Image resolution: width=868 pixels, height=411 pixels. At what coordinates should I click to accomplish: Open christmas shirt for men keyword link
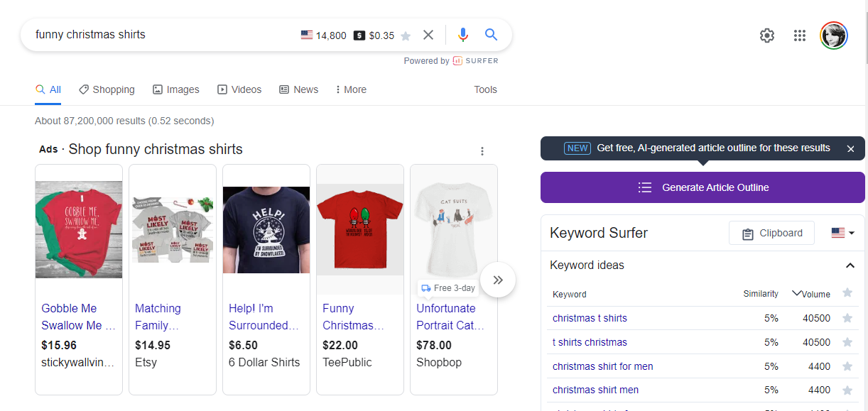click(603, 366)
